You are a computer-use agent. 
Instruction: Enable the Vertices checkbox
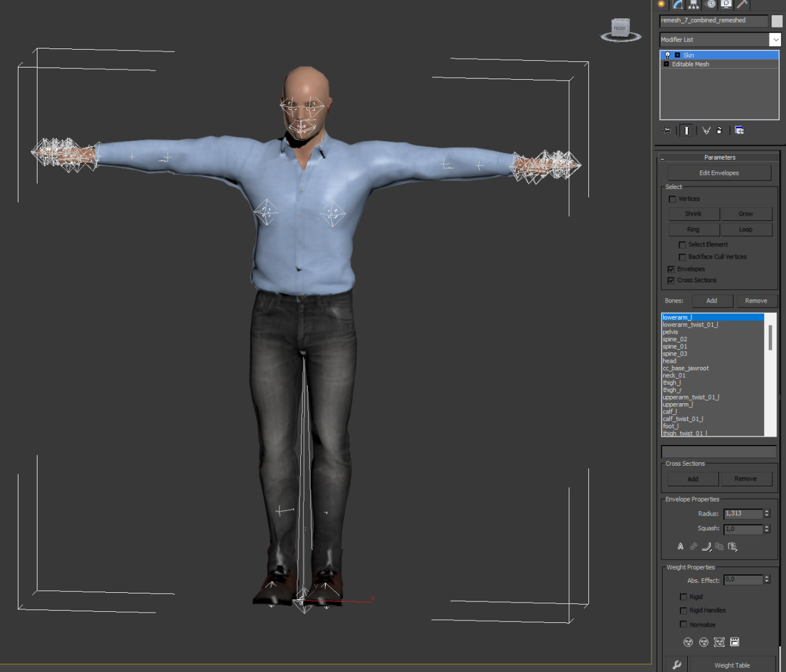672,199
